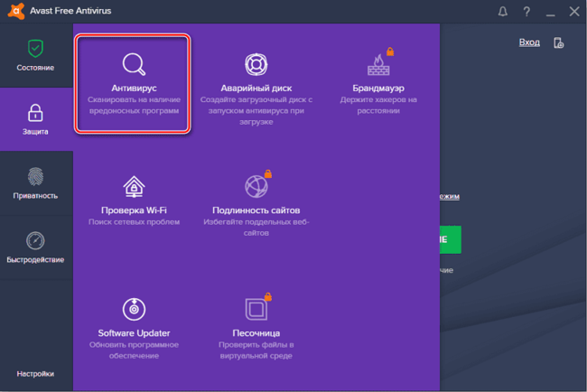This screenshot has width=587, height=392.
Task: Click 'Сканировать на наличие вредоносных программ' text
Action: (x=134, y=105)
